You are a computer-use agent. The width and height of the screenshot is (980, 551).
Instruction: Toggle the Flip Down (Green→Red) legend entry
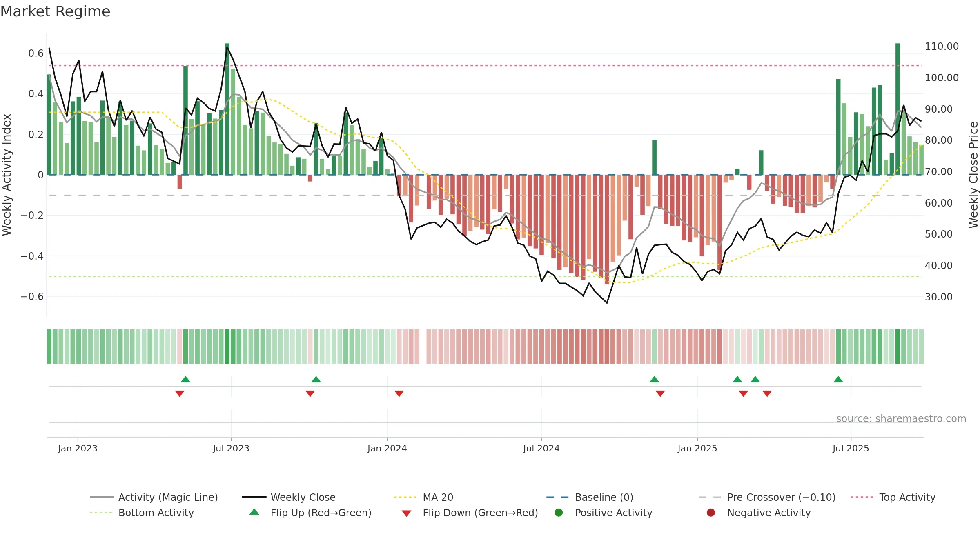[470, 513]
